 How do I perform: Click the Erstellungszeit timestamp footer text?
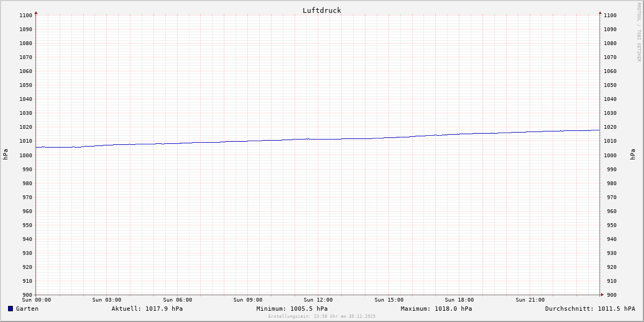click(322, 316)
